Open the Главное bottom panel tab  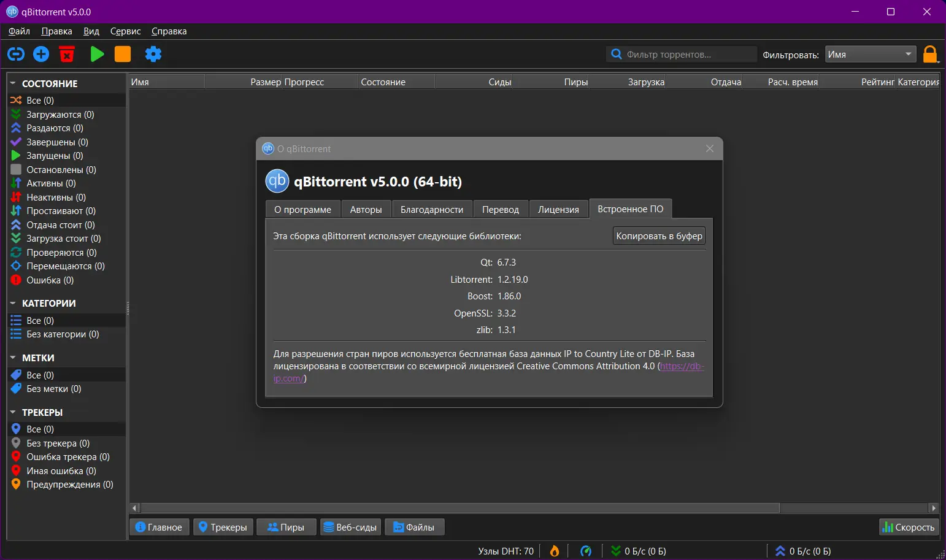[160, 527]
